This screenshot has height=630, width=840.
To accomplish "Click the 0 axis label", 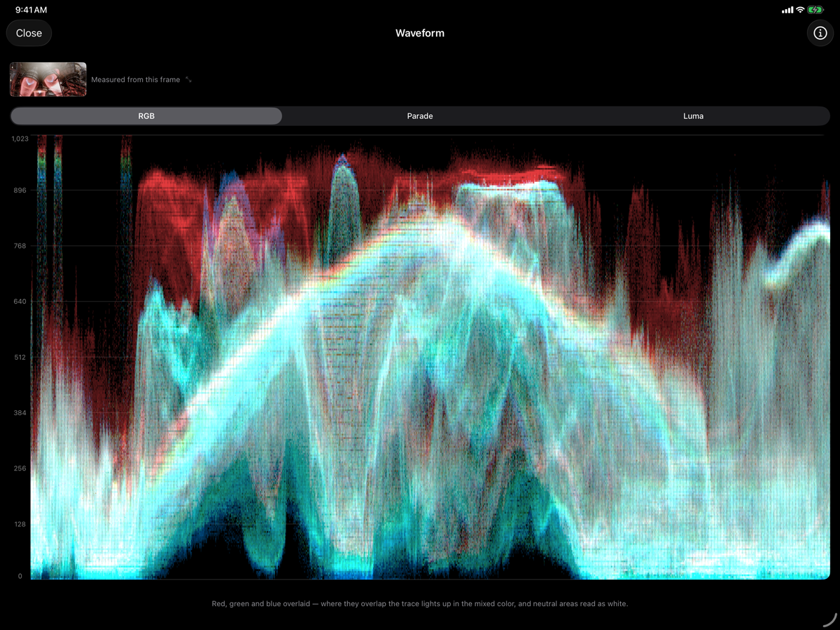I will tap(20, 576).
